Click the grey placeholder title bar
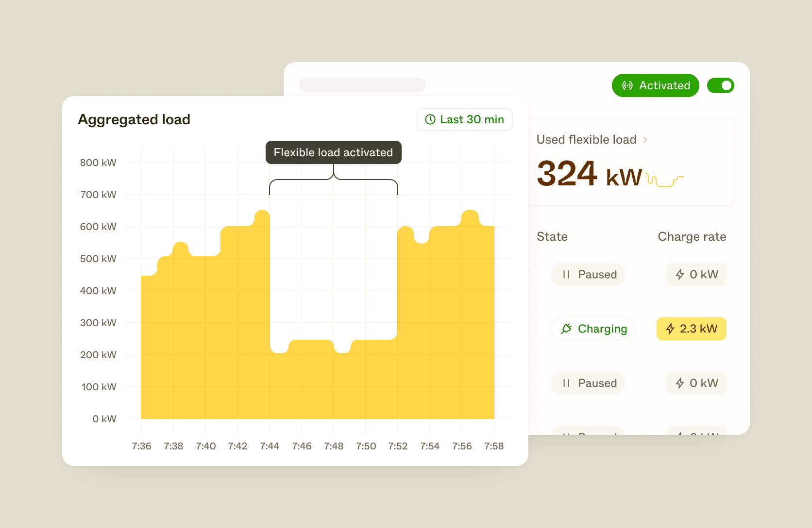This screenshot has height=528, width=812. pyautogui.click(x=362, y=85)
